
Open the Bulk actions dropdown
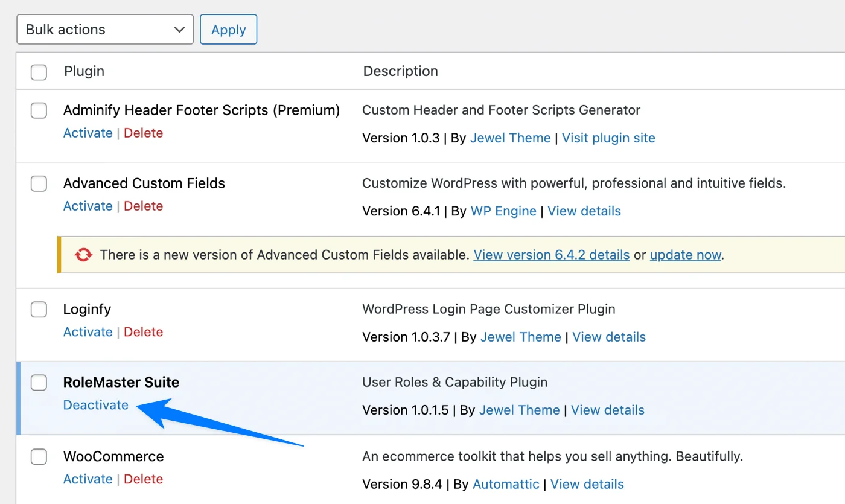tap(104, 29)
